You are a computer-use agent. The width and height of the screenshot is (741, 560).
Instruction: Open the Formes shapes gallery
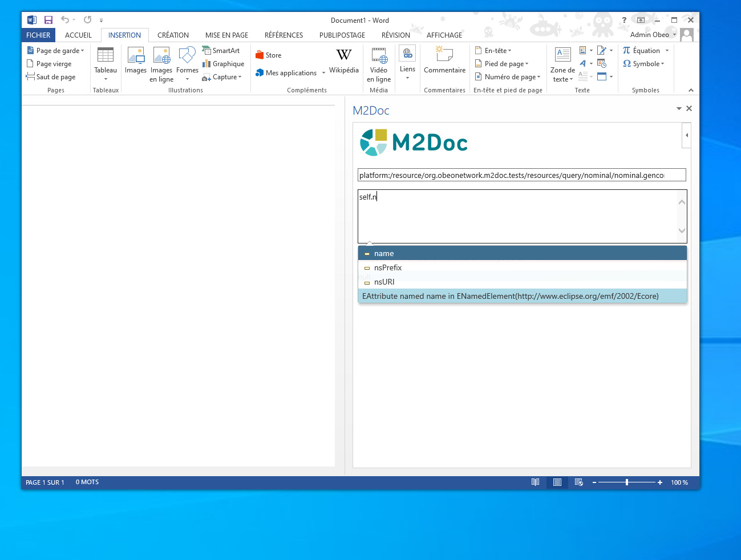click(x=187, y=64)
